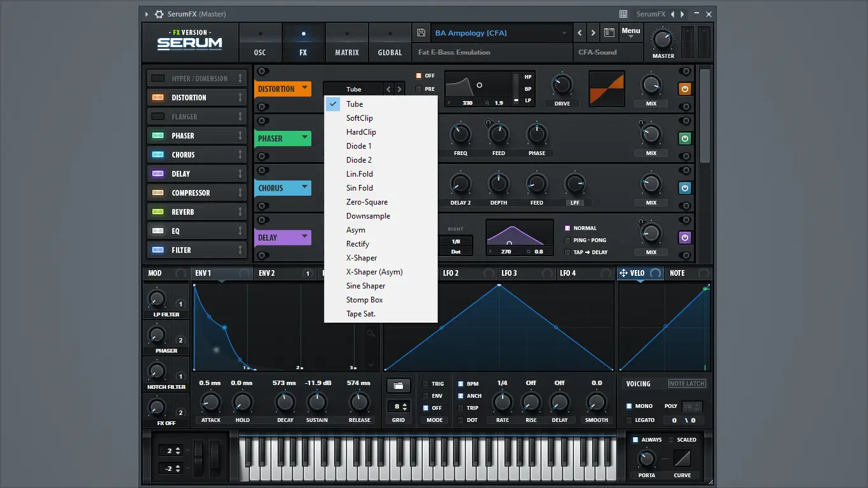The height and width of the screenshot is (488, 868).
Task: Enable the DOT checkbox for LFO rate
Action: (x=461, y=420)
